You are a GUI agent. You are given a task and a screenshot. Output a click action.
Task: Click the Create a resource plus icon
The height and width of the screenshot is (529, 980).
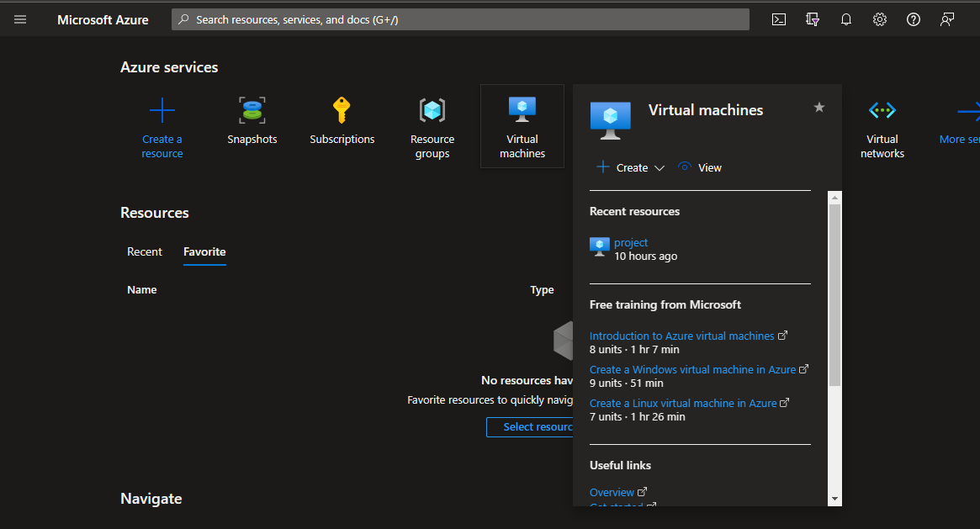point(162,110)
